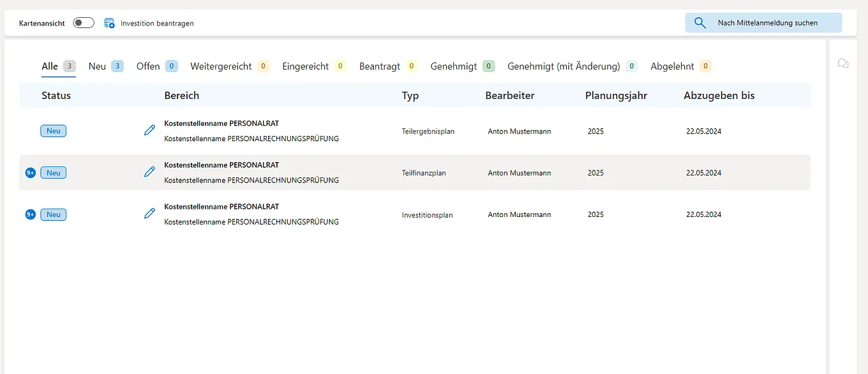
Task: Click the 9+ badge in Investitionsplan row
Action: coord(30,214)
